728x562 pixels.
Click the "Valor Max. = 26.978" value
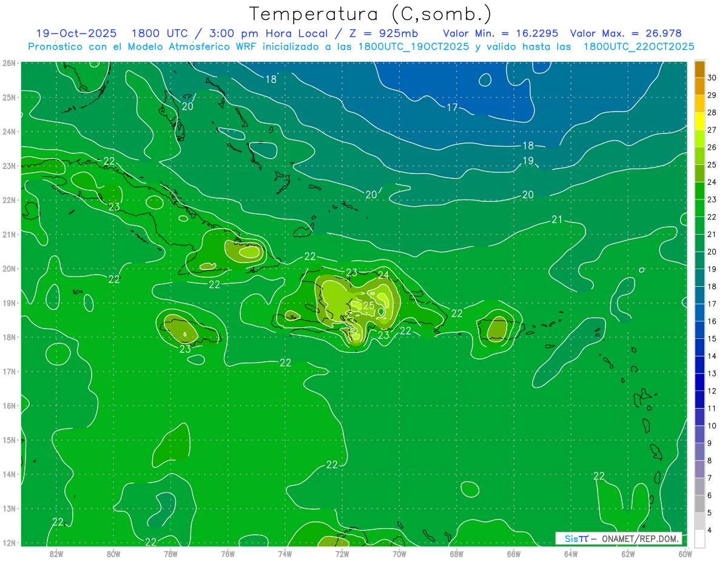tap(626, 33)
